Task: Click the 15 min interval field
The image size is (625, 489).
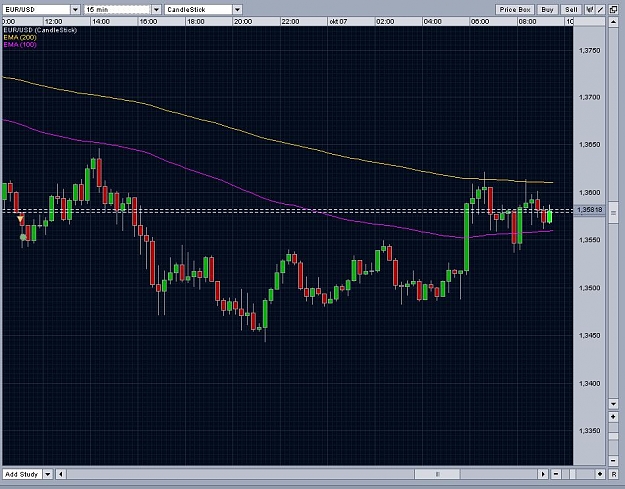Action: [x=118, y=10]
